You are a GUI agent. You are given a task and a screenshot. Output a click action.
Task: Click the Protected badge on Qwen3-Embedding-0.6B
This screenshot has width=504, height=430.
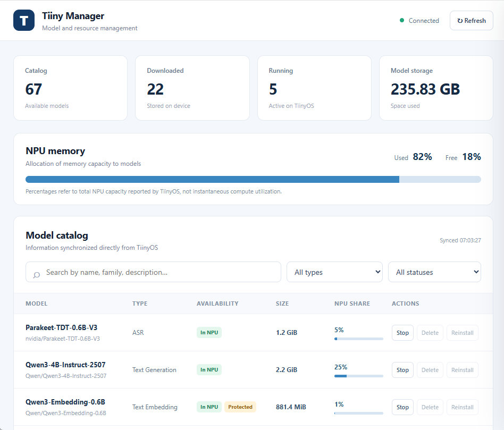(240, 407)
